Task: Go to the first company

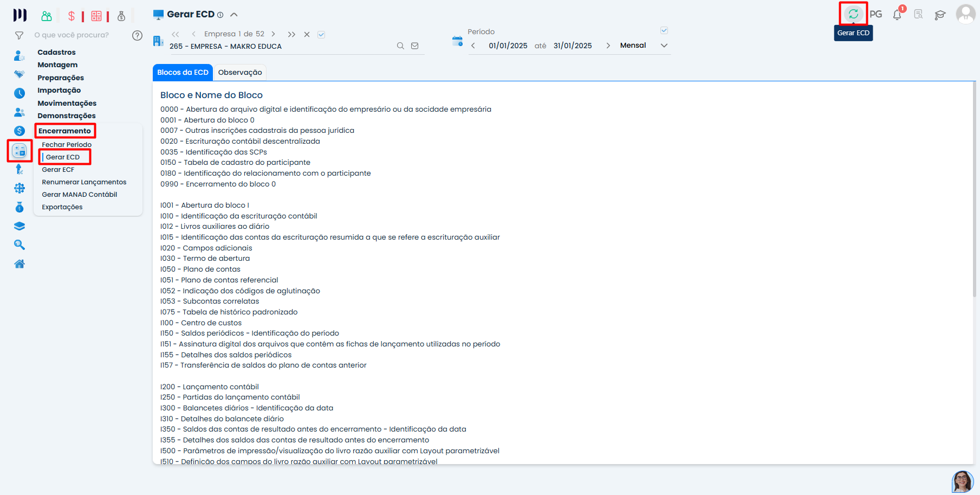Action: coord(176,34)
